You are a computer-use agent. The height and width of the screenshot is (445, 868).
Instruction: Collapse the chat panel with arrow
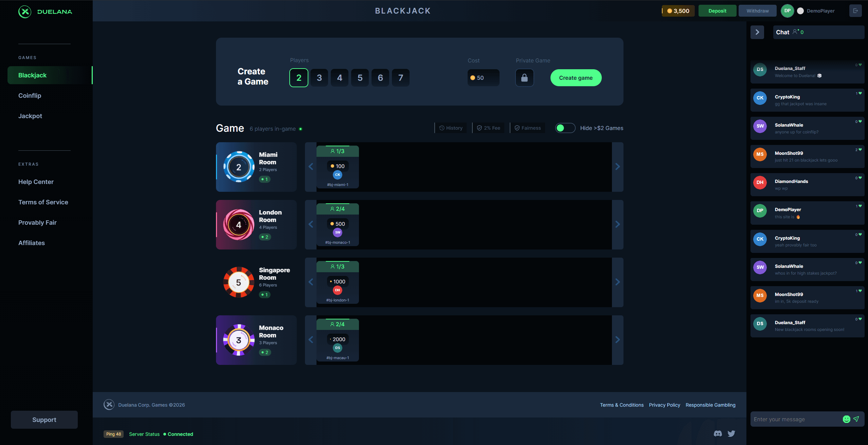757,32
